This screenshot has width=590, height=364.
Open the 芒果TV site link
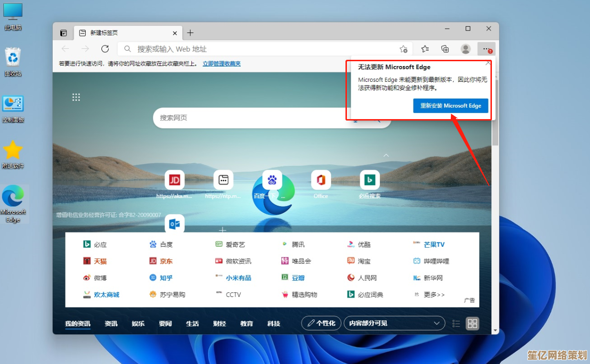click(x=429, y=244)
